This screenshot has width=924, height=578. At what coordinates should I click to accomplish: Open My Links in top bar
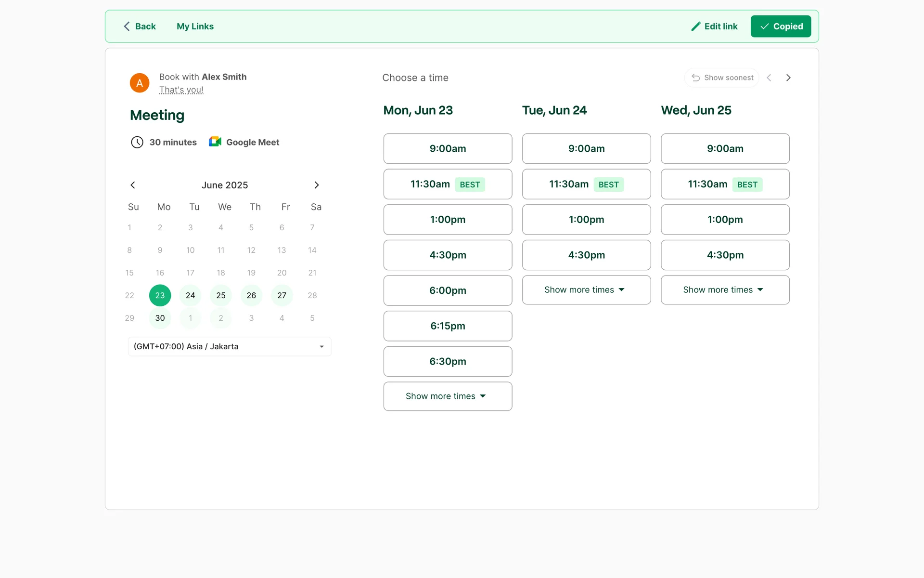tap(195, 26)
